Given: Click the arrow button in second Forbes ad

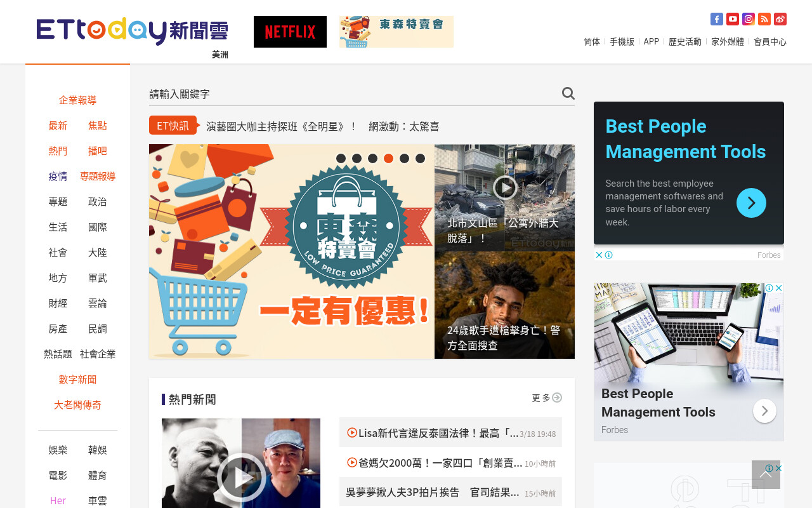Looking at the screenshot, I should pos(764,411).
